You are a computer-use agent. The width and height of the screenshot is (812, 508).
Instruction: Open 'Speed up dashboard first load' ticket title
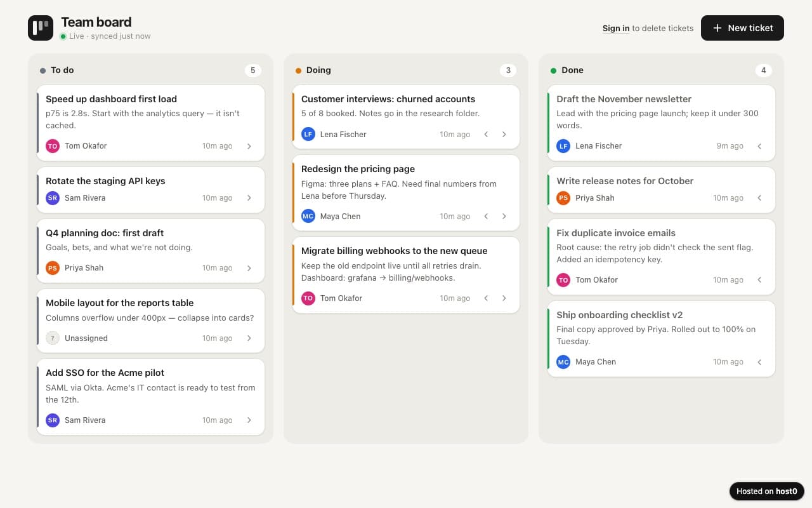point(111,99)
